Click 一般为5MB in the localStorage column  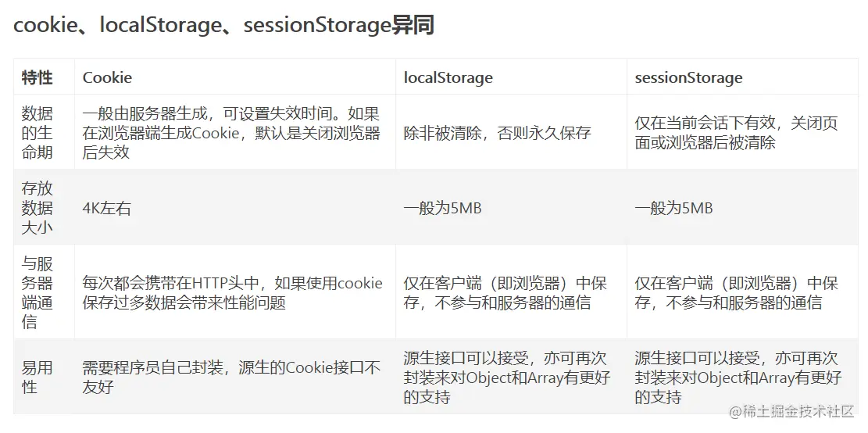[x=442, y=209]
